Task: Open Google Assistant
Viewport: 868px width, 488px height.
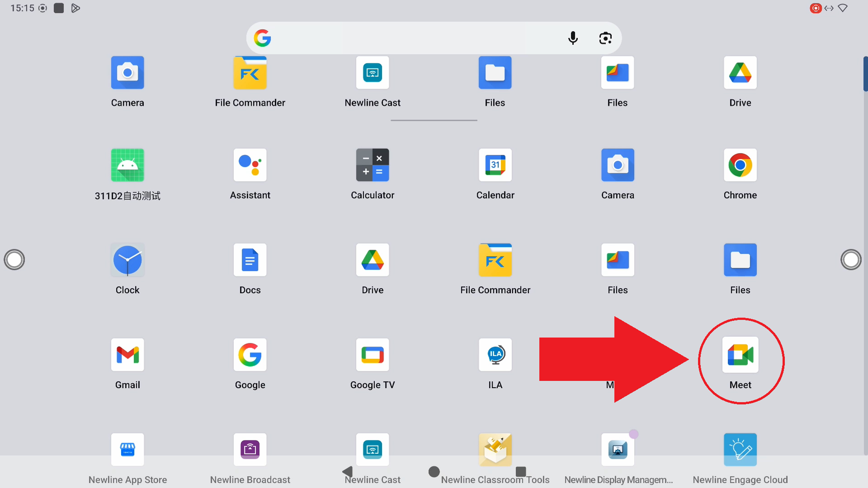Action: [x=250, y=165]
